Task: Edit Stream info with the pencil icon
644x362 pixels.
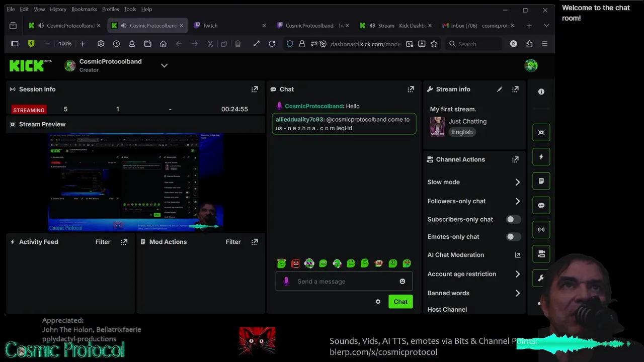Action: [500, 89]
